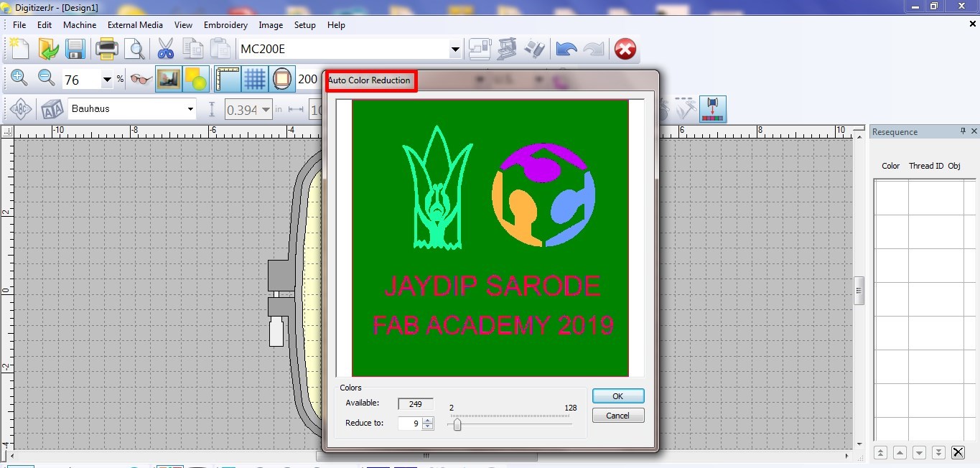Confirm color reduction with OK

(x=618, y=396)
